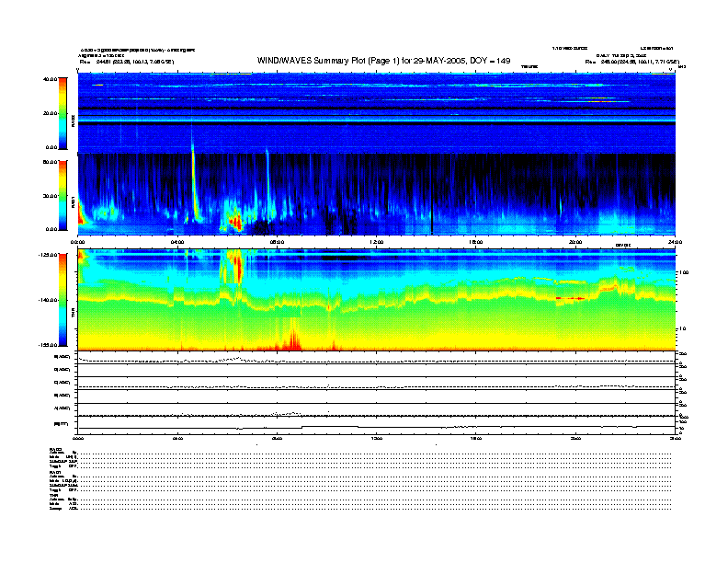Click the WIND/WAVES Summary Plot title

[x=383, y=61]
